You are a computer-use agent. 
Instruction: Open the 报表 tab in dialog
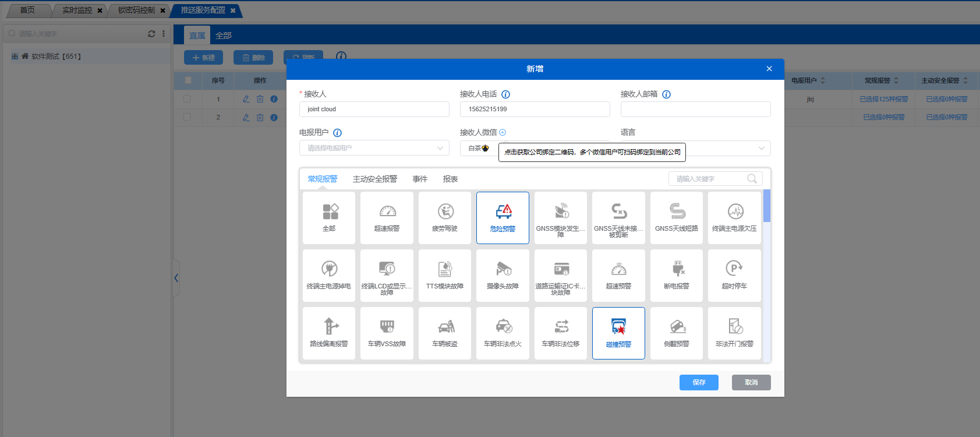[450, 179]
